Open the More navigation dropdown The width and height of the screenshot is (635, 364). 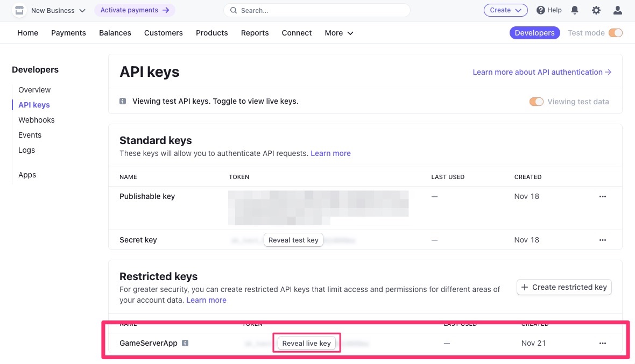point(338,33)
